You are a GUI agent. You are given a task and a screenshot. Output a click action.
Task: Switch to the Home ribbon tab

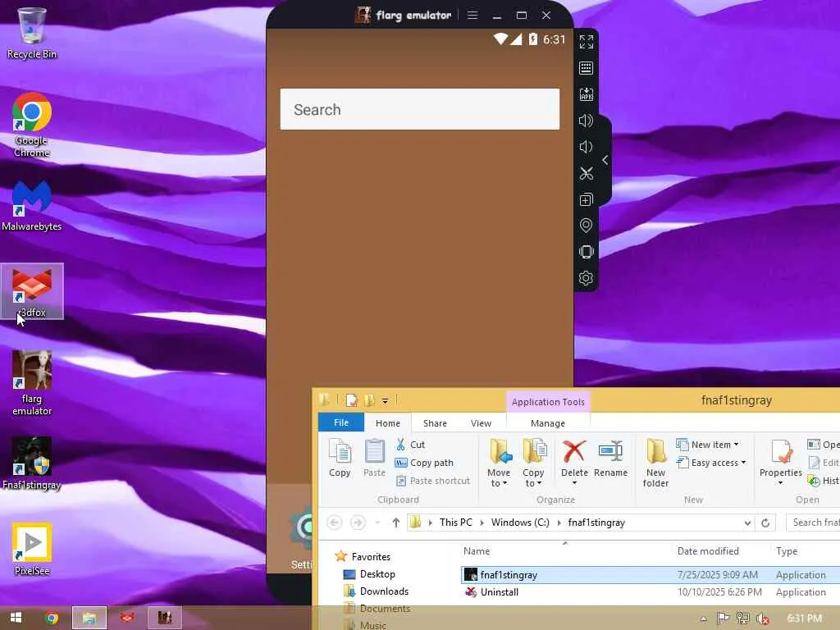click(387, 423)
